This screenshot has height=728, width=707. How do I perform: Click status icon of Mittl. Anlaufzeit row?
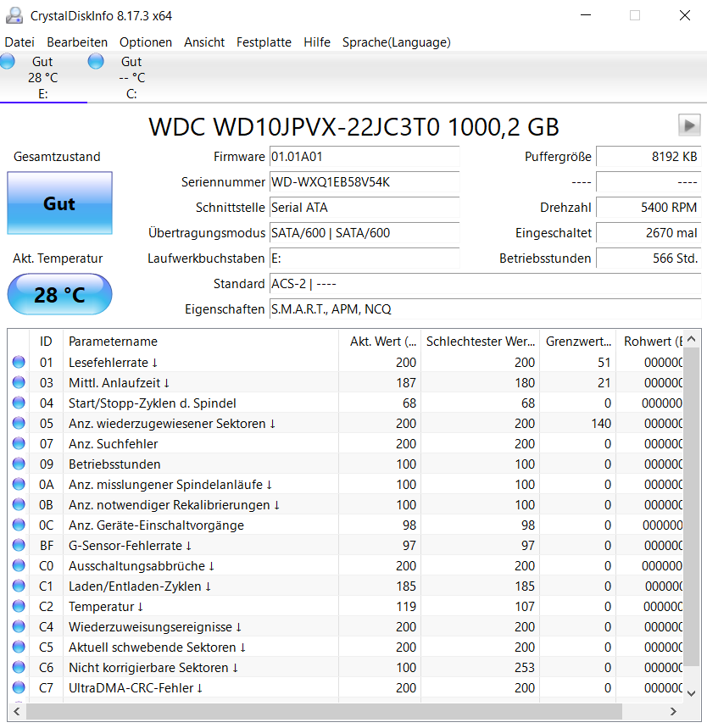click(x=19, y=382)
